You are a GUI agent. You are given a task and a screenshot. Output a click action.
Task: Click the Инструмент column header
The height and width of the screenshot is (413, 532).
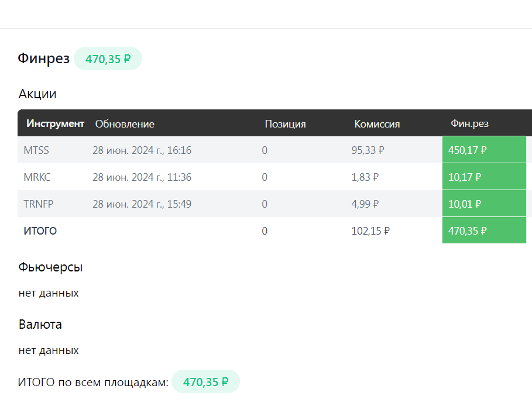pyautogui.click(x=55, y=123)
